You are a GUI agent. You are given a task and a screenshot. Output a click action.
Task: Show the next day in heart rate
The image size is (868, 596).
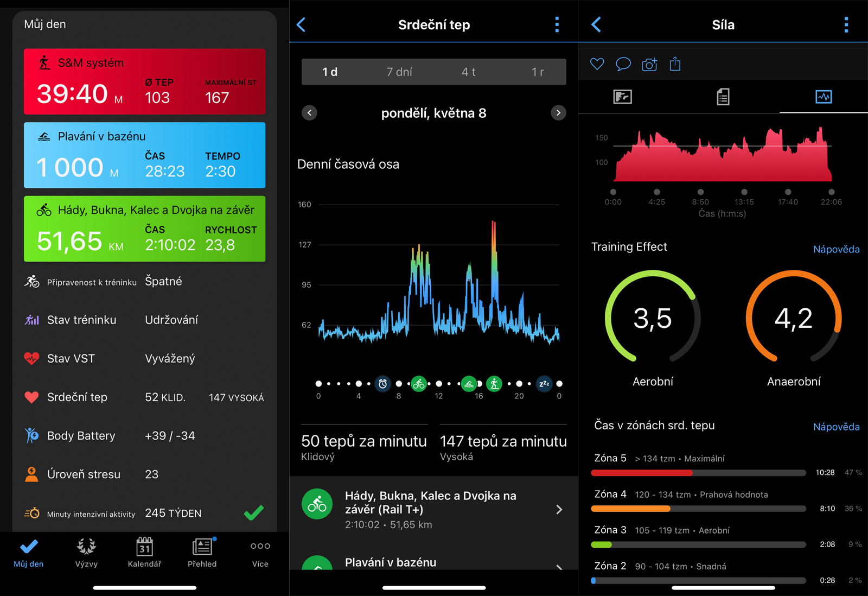pos(558,113)
